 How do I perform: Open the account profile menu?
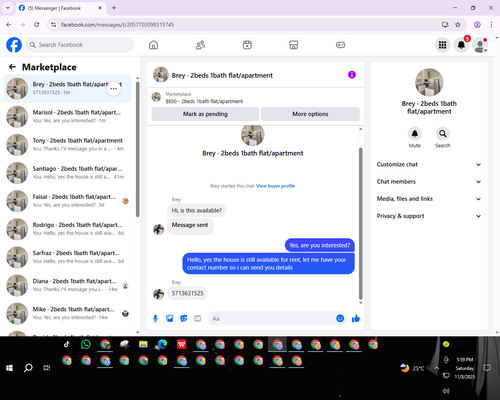[480, 45]
